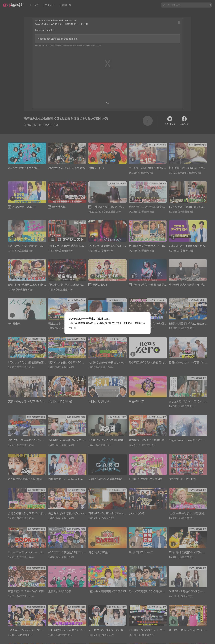Open Sugar Sugar Honey thumbnail

(x=188, y=425)
